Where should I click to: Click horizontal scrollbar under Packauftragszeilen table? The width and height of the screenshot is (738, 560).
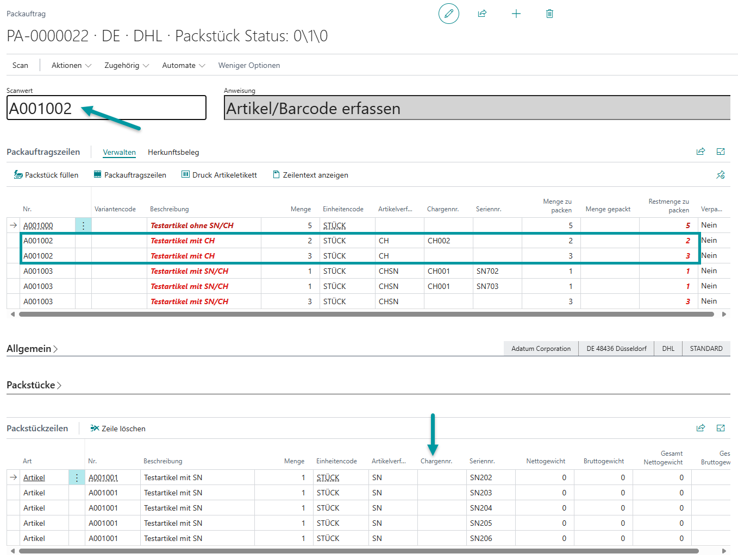tap(367, 314)
